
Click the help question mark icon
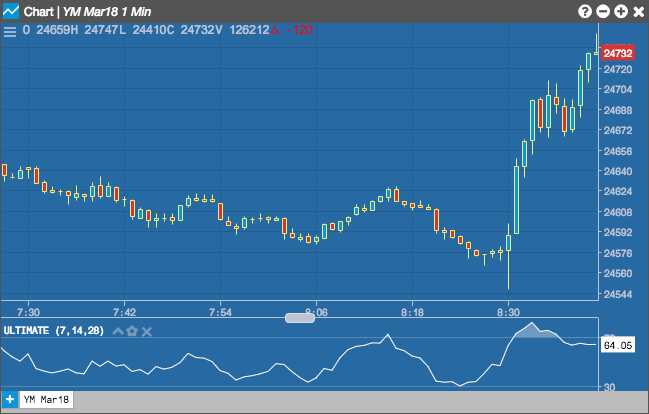click(x=584, y=12)
